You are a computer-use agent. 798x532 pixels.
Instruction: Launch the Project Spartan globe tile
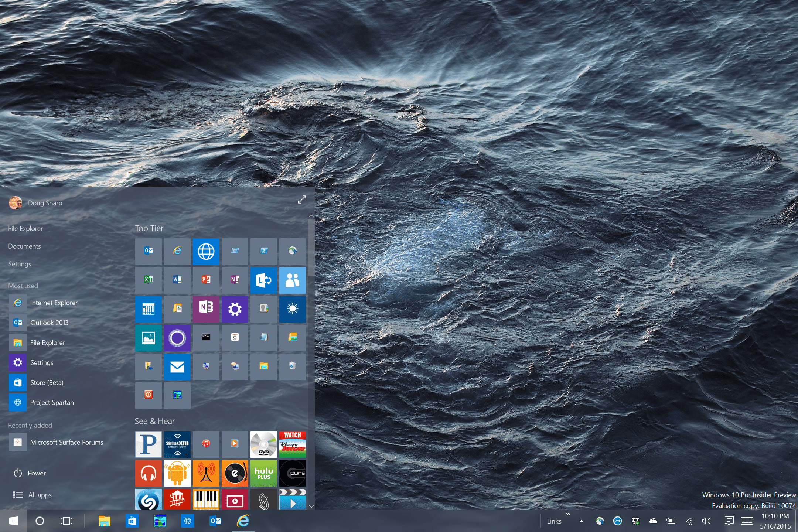pos(206,251)
